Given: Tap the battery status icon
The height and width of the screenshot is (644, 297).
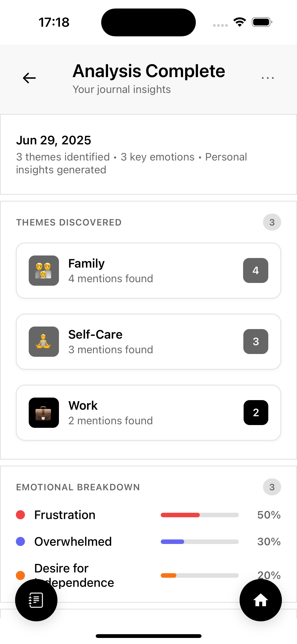Looking at the screenshot, I should pos(262,22).
